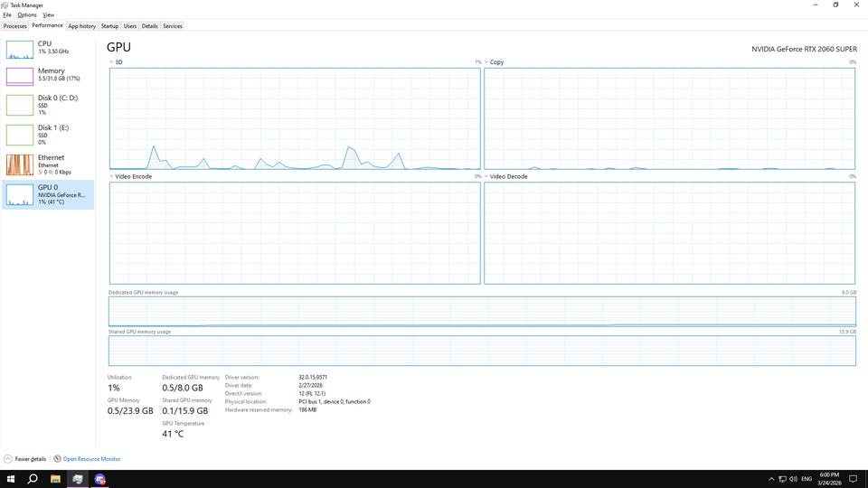Click the volume speaker tray icon

tap(793, 479)
